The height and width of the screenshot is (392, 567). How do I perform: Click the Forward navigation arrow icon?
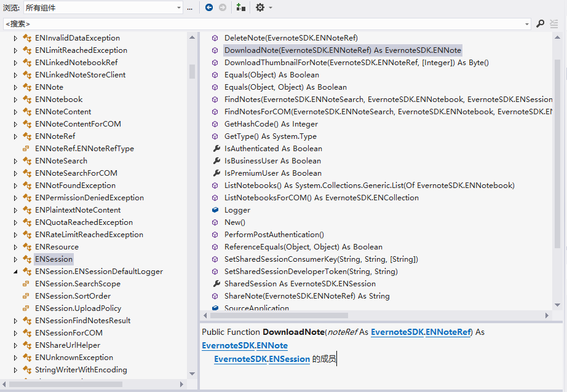click(223, 7)
